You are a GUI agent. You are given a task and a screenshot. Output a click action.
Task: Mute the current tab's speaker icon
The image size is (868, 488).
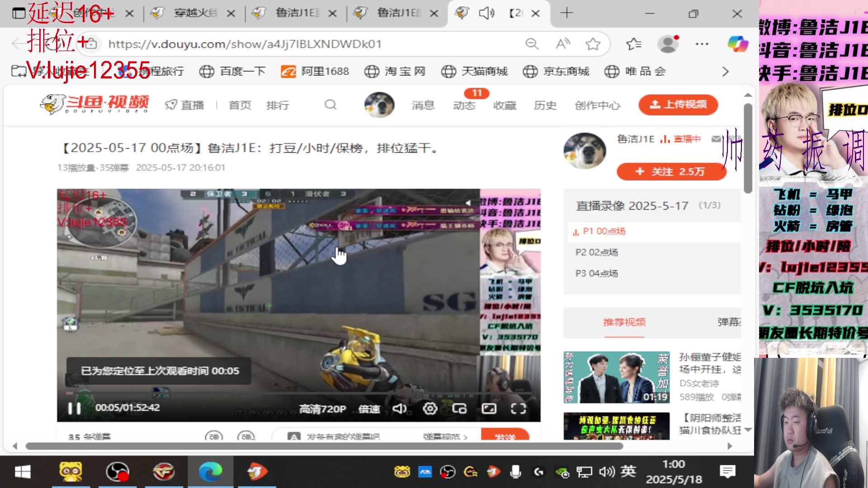[487, 13]
